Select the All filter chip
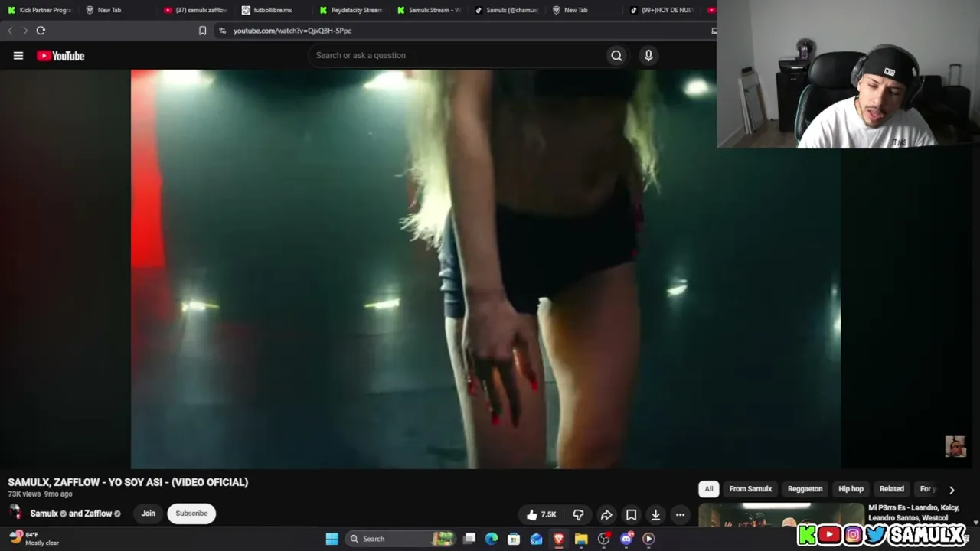This screenshot has width=980, height=551. [x=709, y=489]
